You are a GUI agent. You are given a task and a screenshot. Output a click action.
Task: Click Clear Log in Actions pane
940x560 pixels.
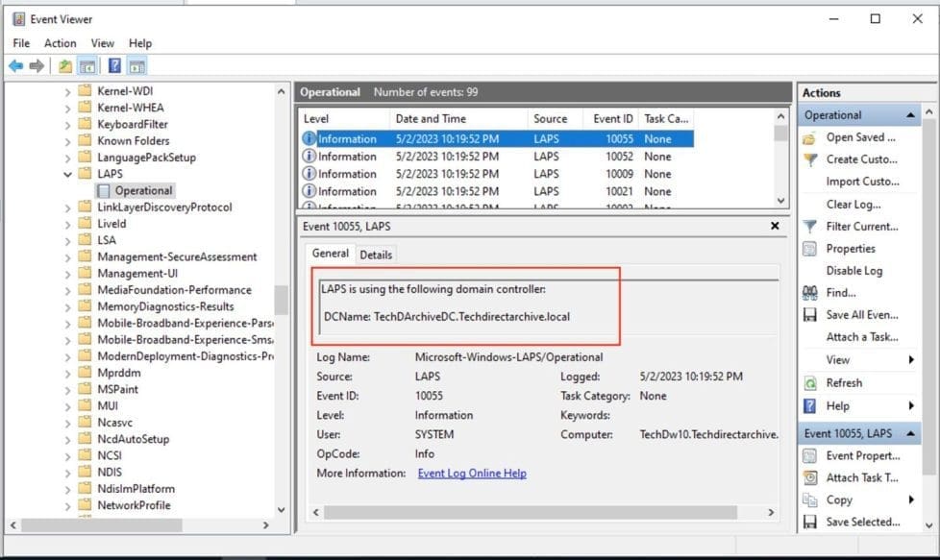click(x=853, y=205)
